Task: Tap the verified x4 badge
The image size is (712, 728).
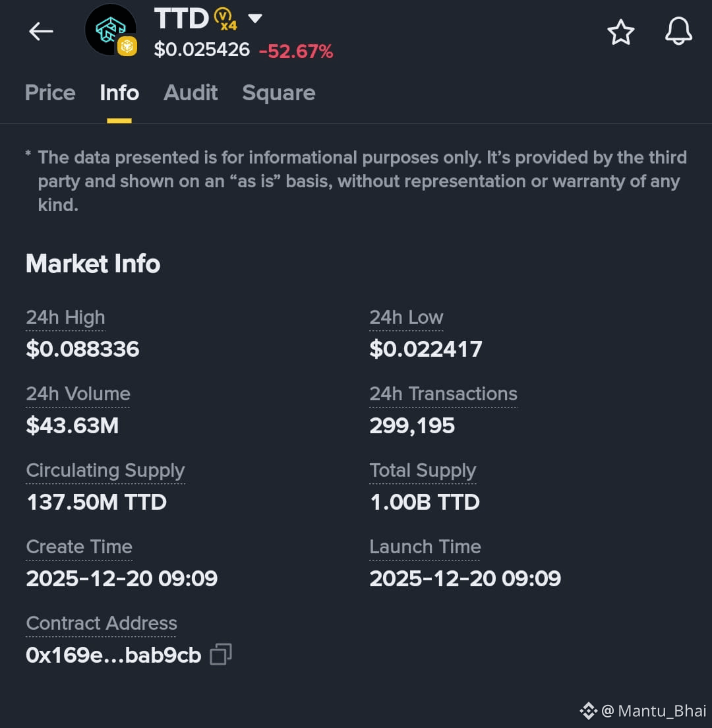Action: pos(225,20)
